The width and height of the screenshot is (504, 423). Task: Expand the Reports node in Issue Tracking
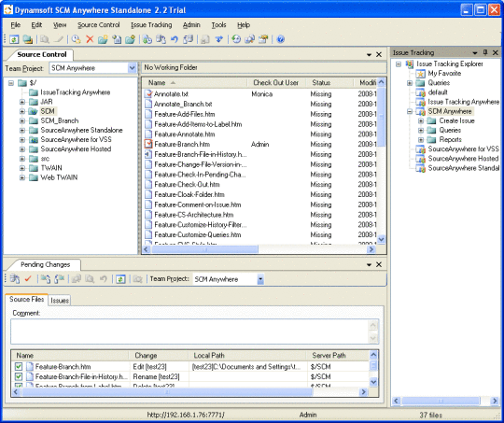421,140
